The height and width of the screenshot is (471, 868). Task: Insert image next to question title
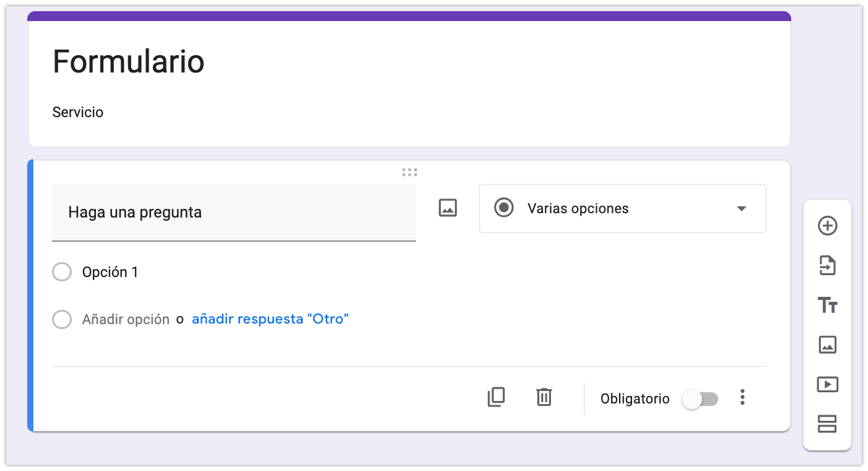[x=448, y=208]
